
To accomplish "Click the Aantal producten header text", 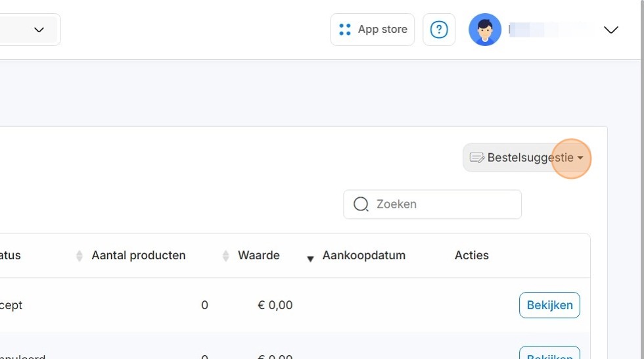I will point(139,256).
